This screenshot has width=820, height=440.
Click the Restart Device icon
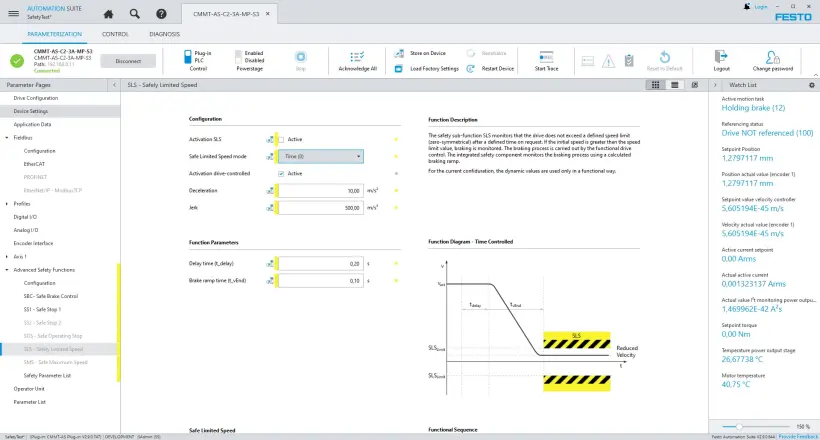pos(472,69)
